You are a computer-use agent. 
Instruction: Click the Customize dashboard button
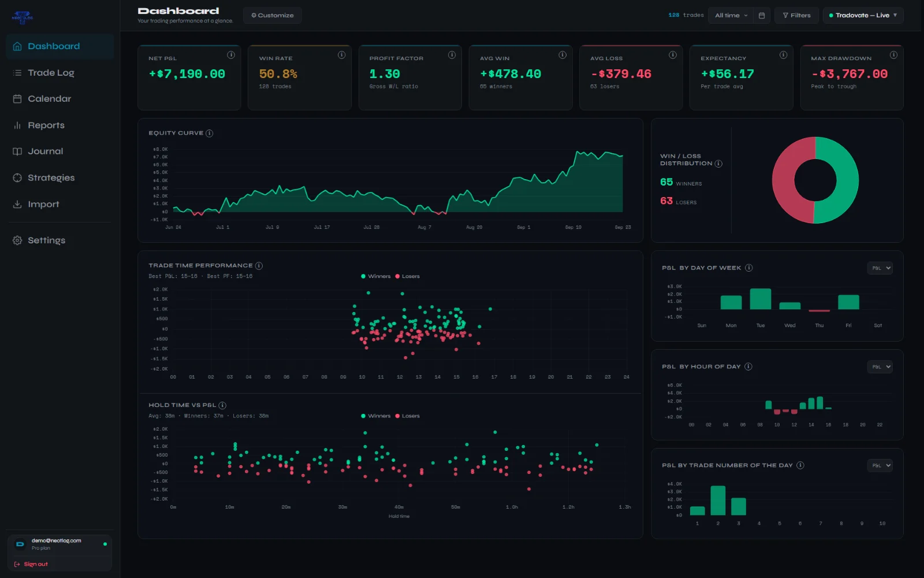point(273,16)
